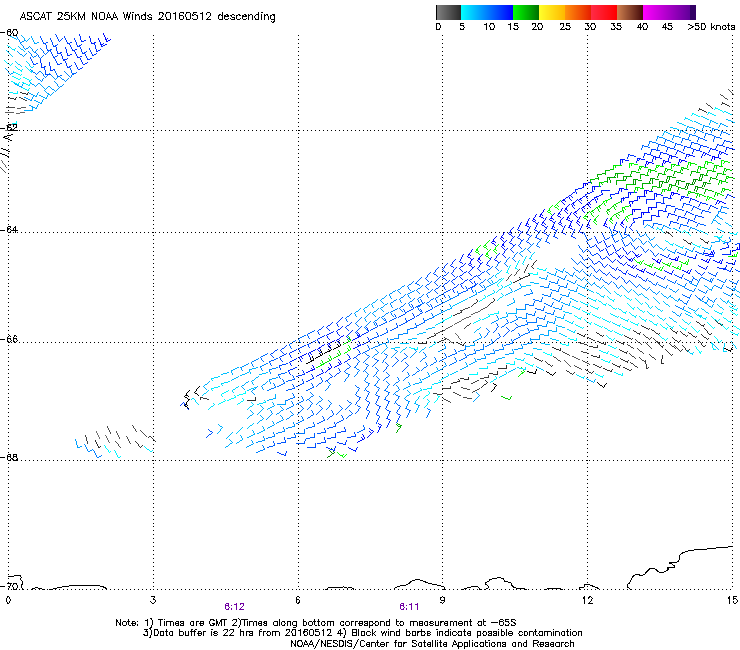
Task: Click the '15' longitude axis label
Action: (732, 600)
